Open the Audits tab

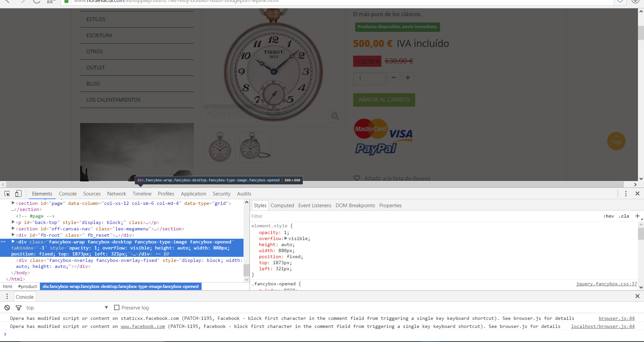pyautogui.click(x=244, y=194)
